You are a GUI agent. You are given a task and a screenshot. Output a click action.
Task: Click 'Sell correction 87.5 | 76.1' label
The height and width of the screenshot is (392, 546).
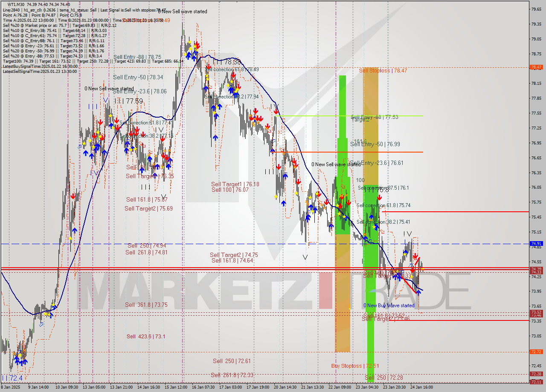(x=383, y=188)
